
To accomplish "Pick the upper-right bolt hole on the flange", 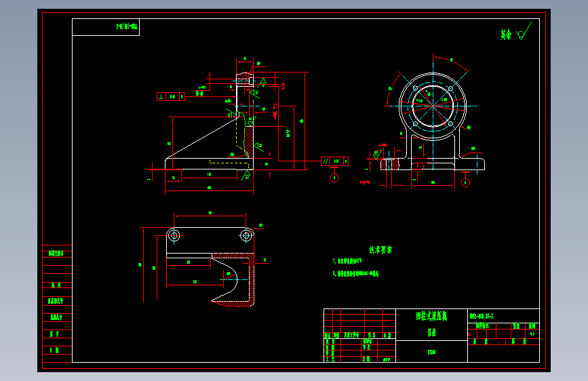I will pos(451,88).
